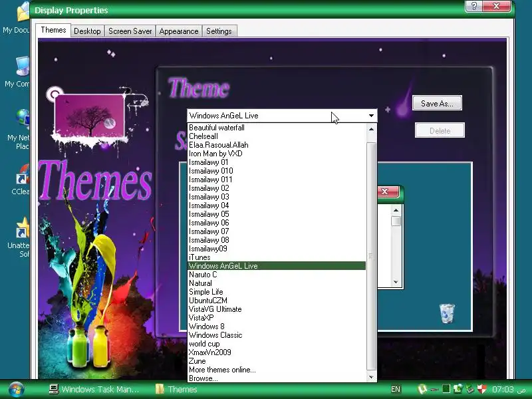The image size is (532, 399).
Task: Click the Safely Remove Hardware tray icon
Action: 470,389
